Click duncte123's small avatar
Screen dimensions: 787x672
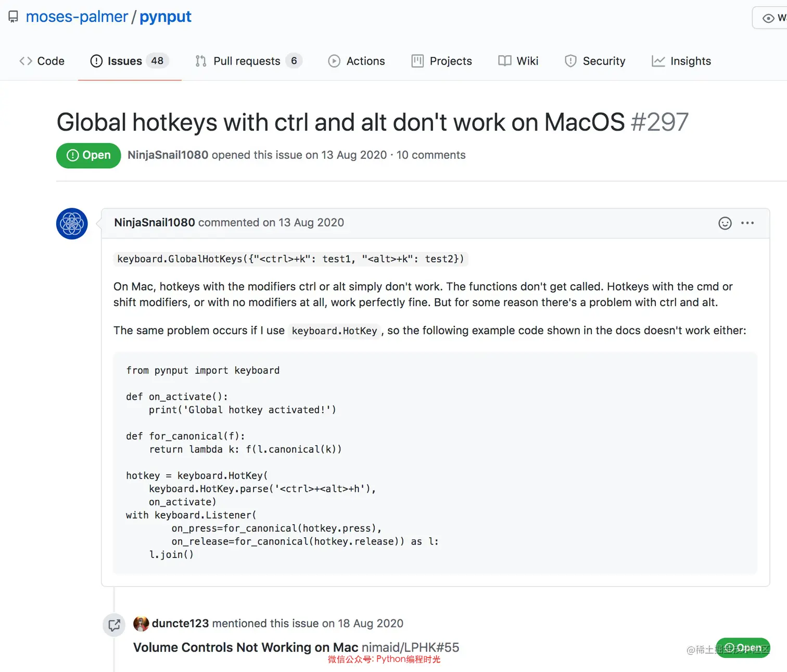[141, 624]
